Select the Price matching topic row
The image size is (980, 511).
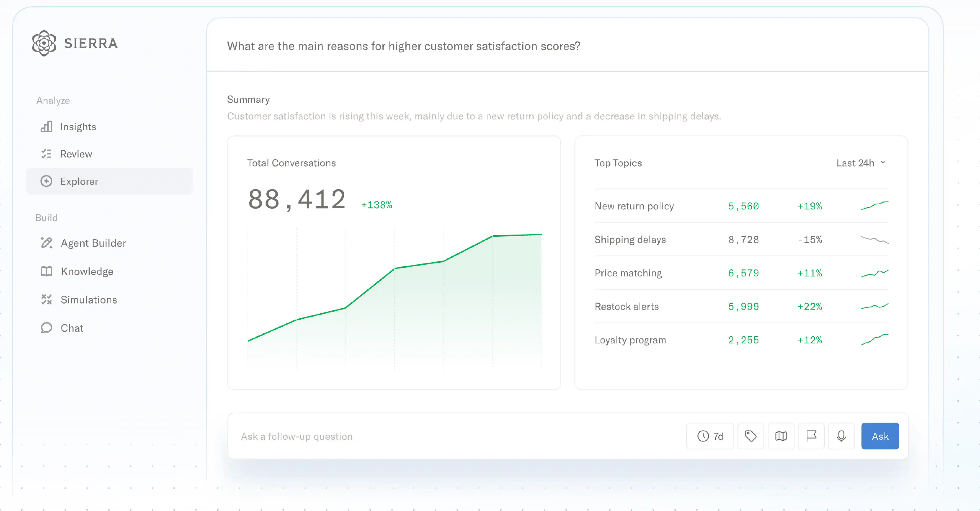click(x=741, y=273)
